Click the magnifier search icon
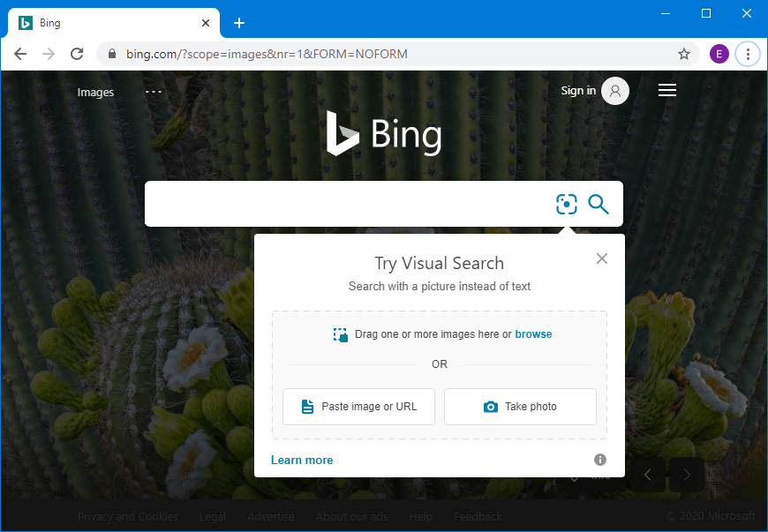This screenshot has height=532, width=768. (598, 204)
